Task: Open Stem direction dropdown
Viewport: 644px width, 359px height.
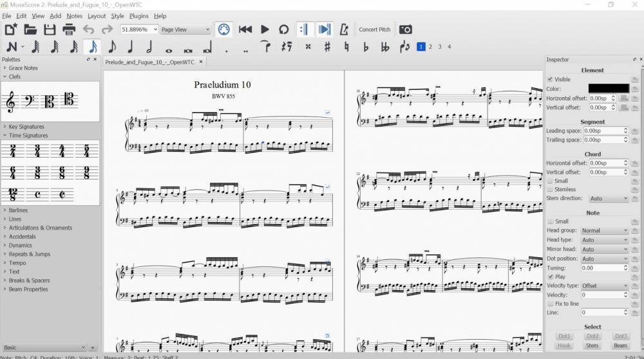Action: click(x=609, y=198)
